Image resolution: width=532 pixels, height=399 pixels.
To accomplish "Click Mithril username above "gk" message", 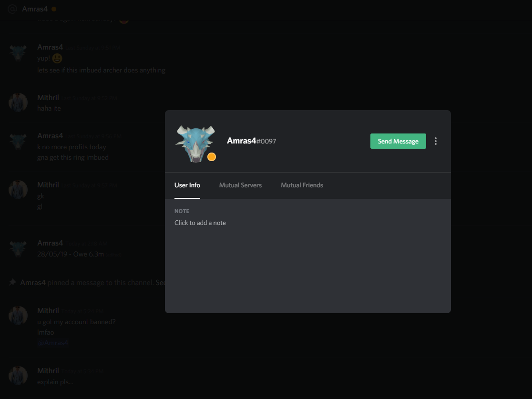I will [48, 185].
